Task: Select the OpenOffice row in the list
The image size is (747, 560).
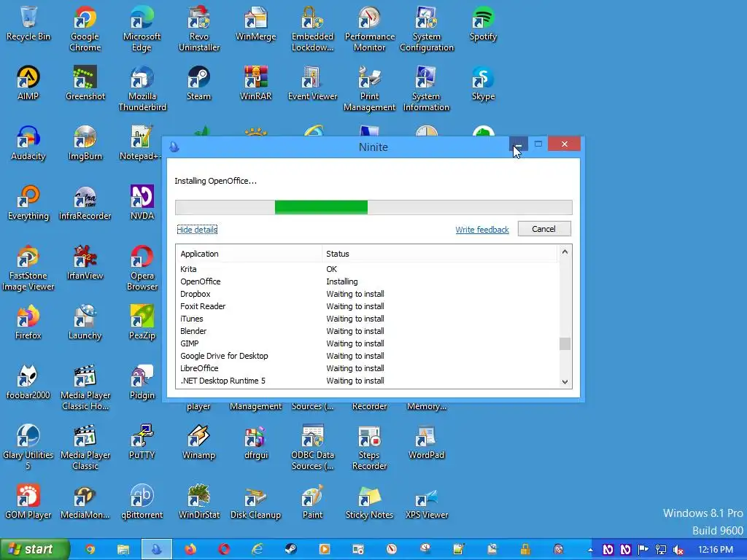Action: 368,281
